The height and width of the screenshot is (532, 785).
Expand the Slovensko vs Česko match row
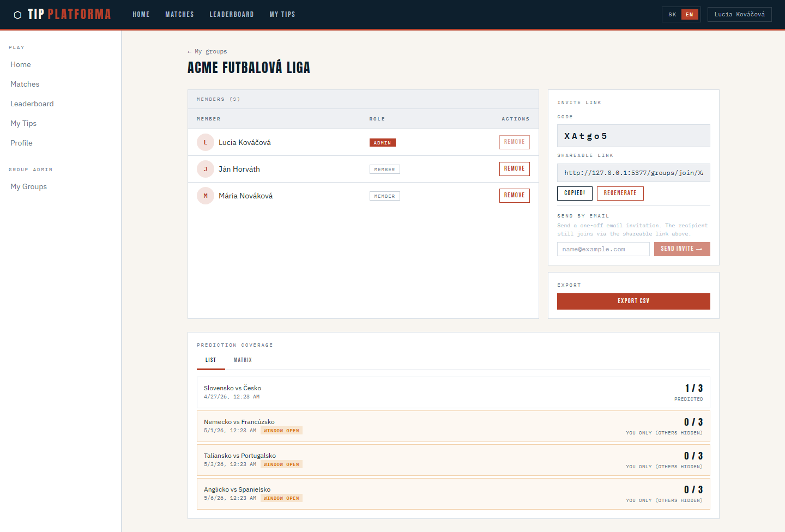453,392
